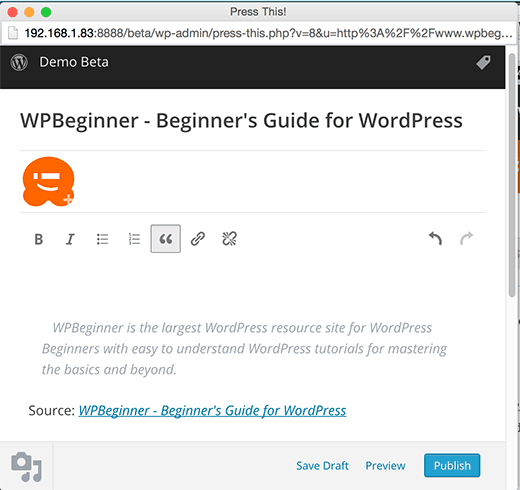Viewport: 520px width, 490px height.
Task: Edit the post title field
Action: pyautogui.click(x=241, y=120)
